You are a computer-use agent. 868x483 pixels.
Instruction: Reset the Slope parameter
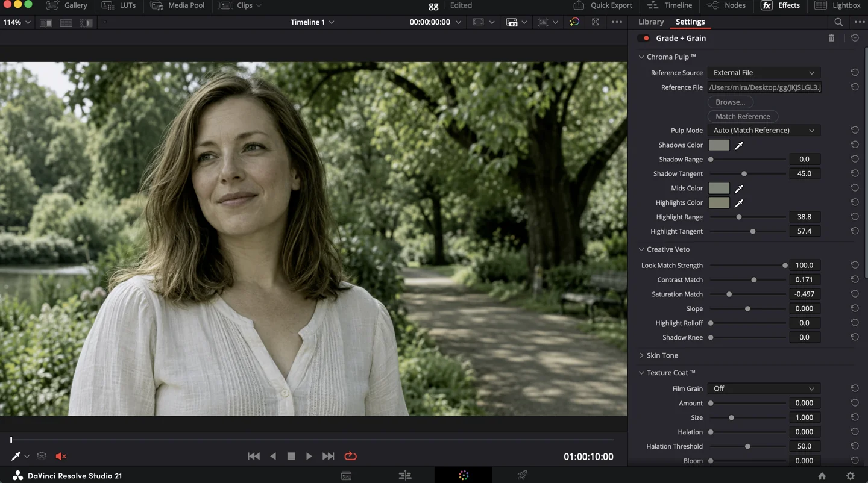coord(855,308)
